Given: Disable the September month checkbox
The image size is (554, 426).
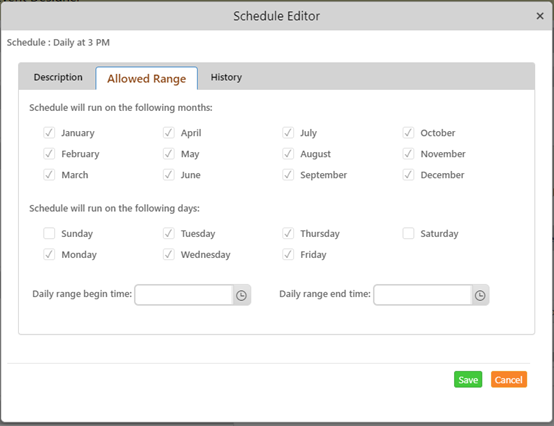Looking at the screenshot, I should (x=288, y=175).
